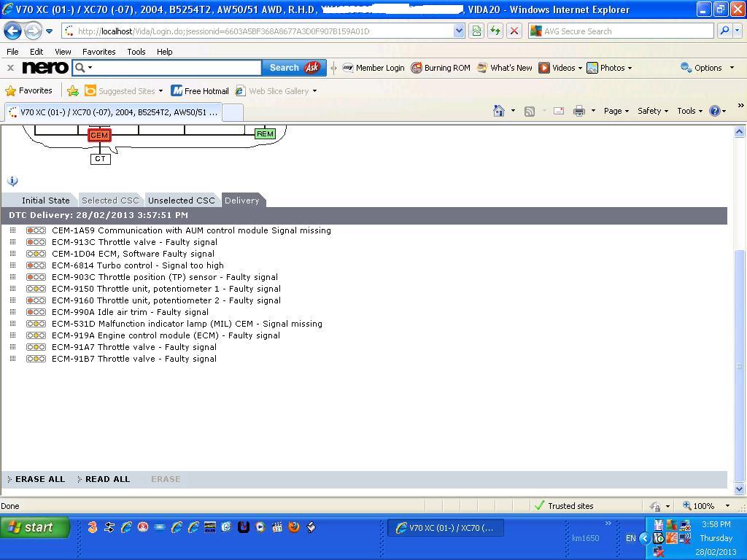Viewport: 747px width, 560px height.
Task: Click the blue information icon above the tabs
Action: coord(12,181)
